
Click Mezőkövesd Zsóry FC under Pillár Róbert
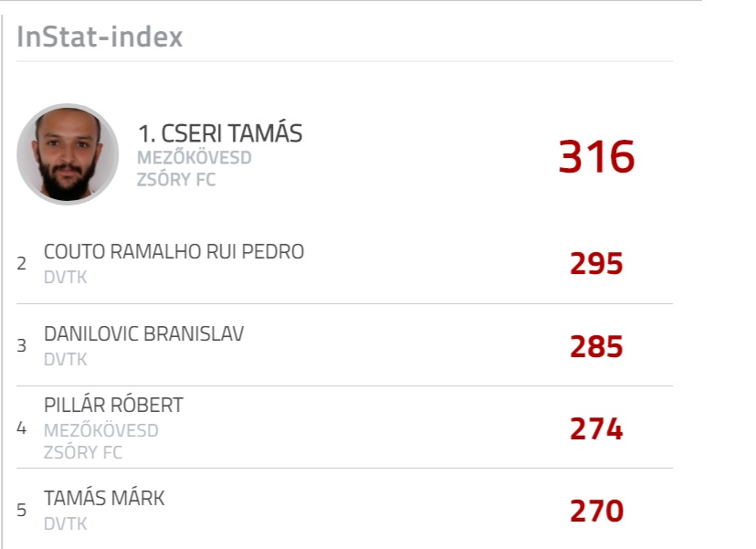101,441
